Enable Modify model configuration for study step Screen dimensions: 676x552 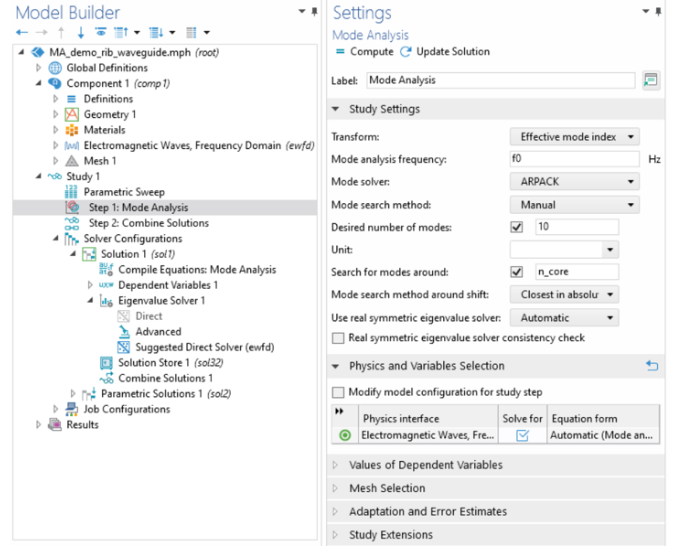coord(338,392)
